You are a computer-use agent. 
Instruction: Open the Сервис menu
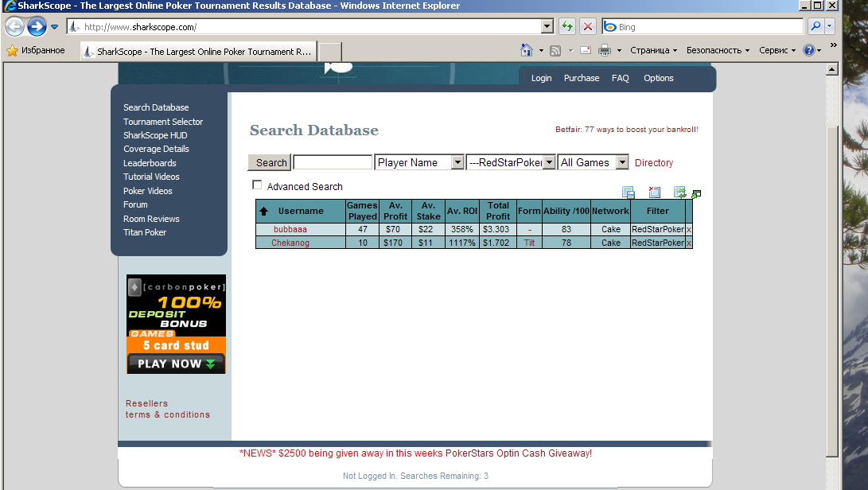[777, 50]
